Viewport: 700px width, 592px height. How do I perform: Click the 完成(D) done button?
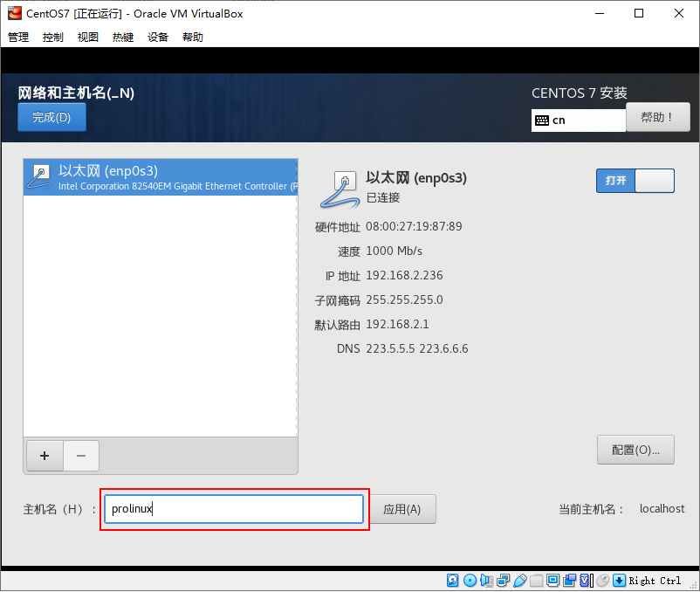tap(51, 117)
